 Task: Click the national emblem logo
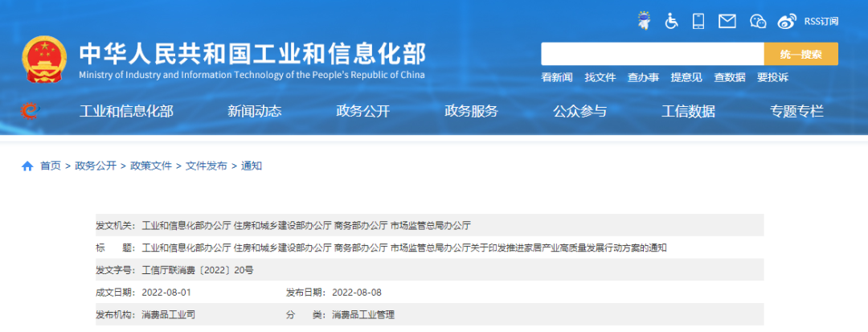tap(43, 59)
